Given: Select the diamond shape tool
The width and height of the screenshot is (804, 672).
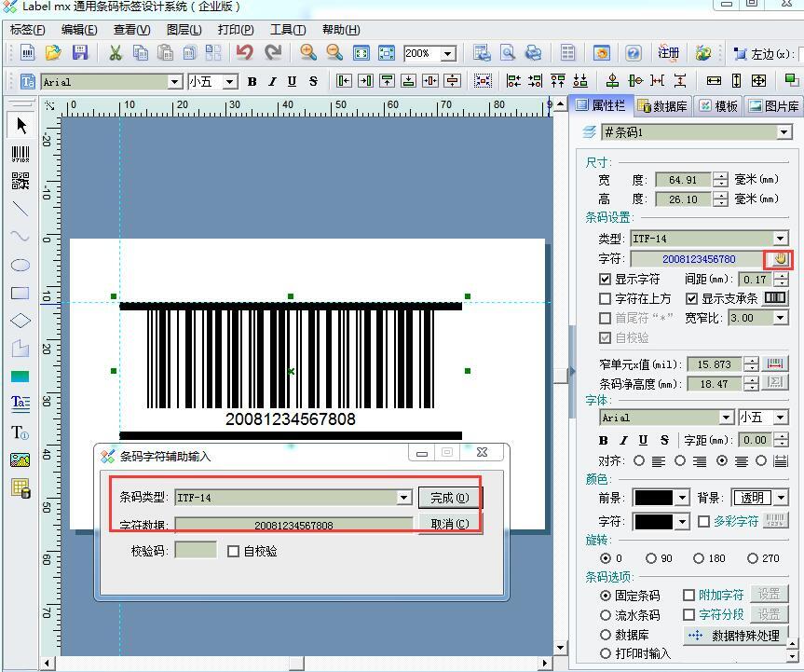Looking at the screenshot, I should 20,321.
